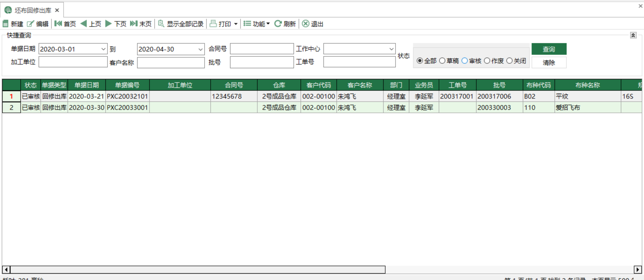The width and height of the screenshot is (644, 280).
Task: Open end date 2020-04-30 dropdown
Action: tap(201, 49)
